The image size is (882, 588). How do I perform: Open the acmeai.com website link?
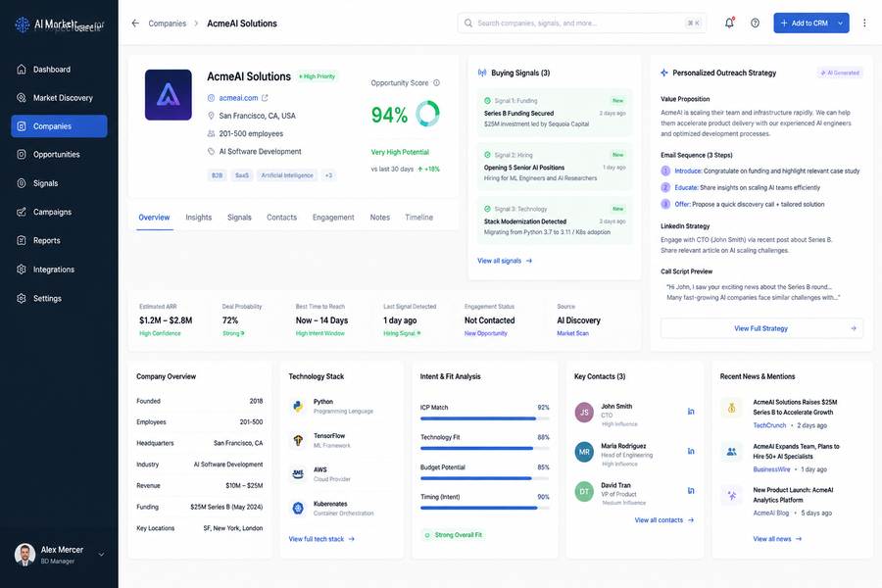238,97
